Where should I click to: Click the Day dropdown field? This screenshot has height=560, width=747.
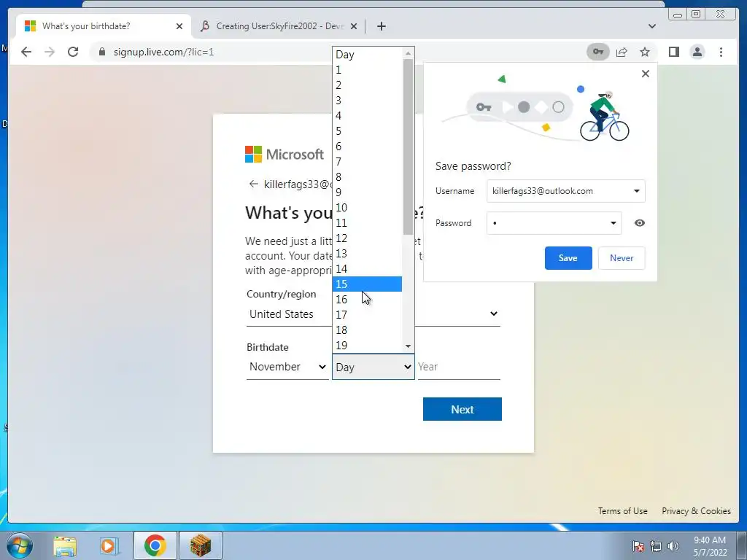pyautogui.click(x=373, y=367)
